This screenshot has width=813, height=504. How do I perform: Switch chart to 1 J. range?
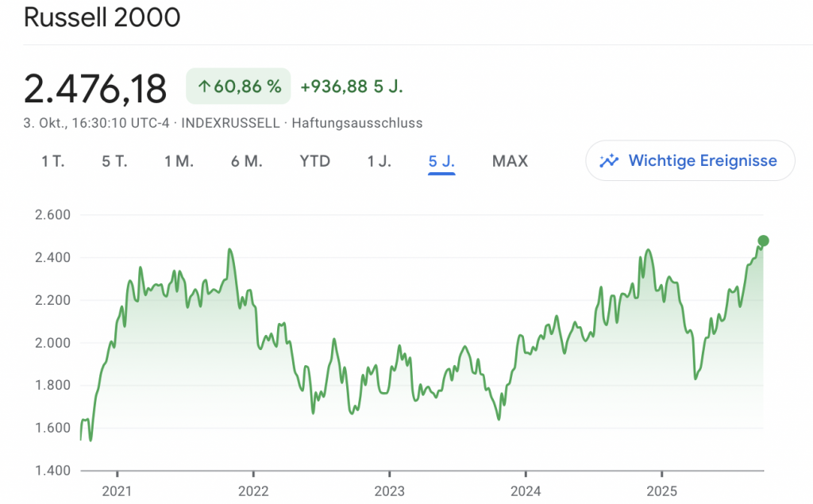coord(379,161)
